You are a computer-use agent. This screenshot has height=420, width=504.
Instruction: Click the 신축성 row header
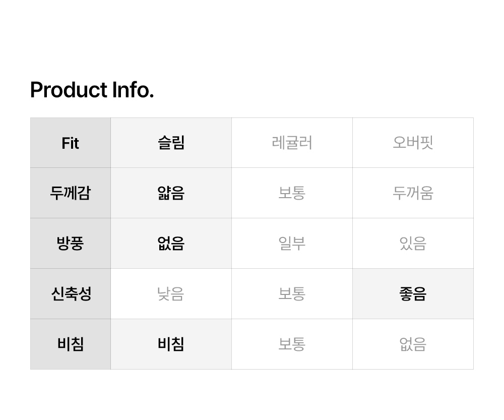[x=71, y=294]
